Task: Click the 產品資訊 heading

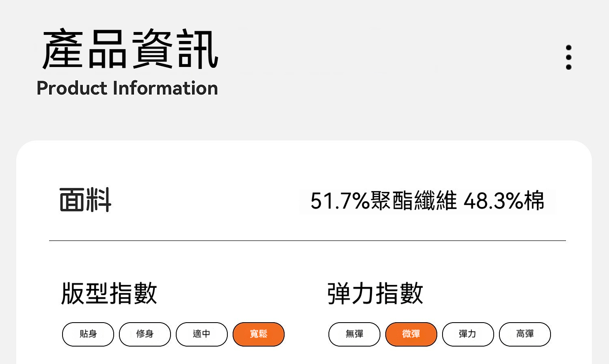Action: (130, 50)
